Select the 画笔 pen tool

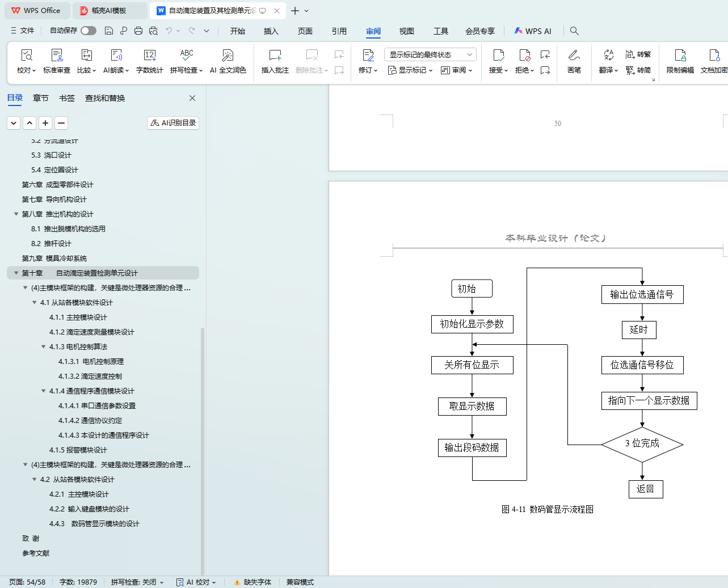pos(574,56)
